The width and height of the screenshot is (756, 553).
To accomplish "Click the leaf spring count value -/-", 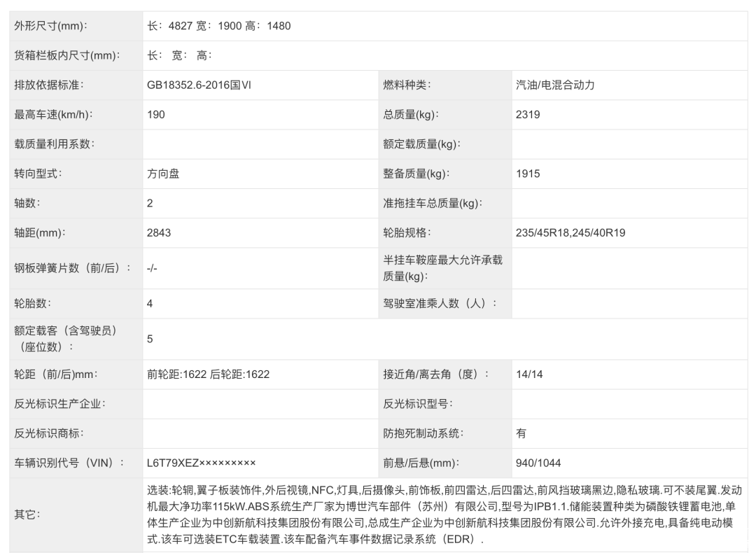I will pyautogui.click(x=153, y=268).
